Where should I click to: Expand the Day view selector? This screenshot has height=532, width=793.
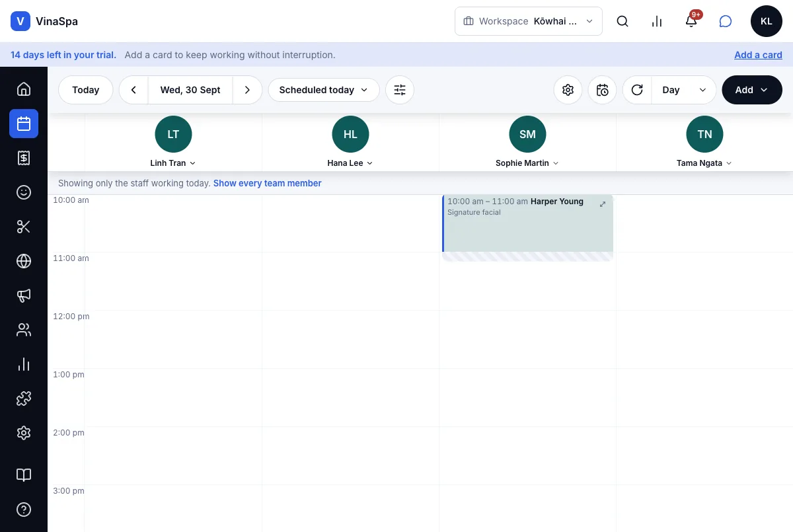click(684, 90)
